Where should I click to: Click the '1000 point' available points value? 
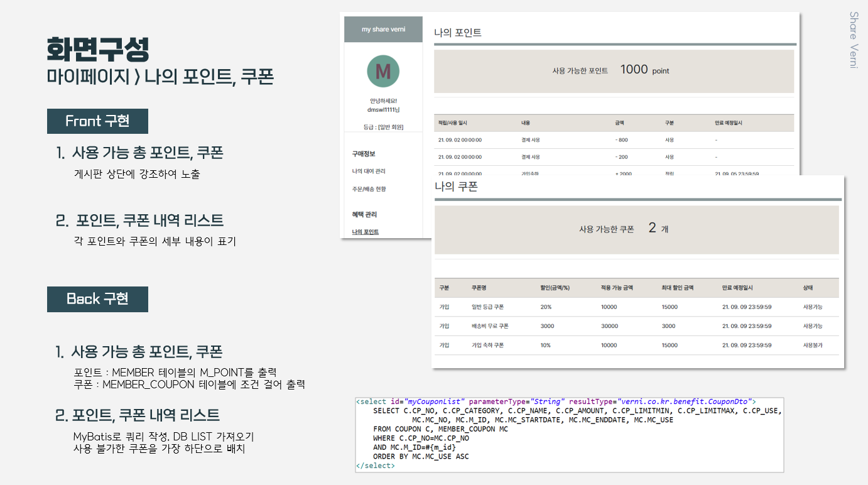[644, 70]
